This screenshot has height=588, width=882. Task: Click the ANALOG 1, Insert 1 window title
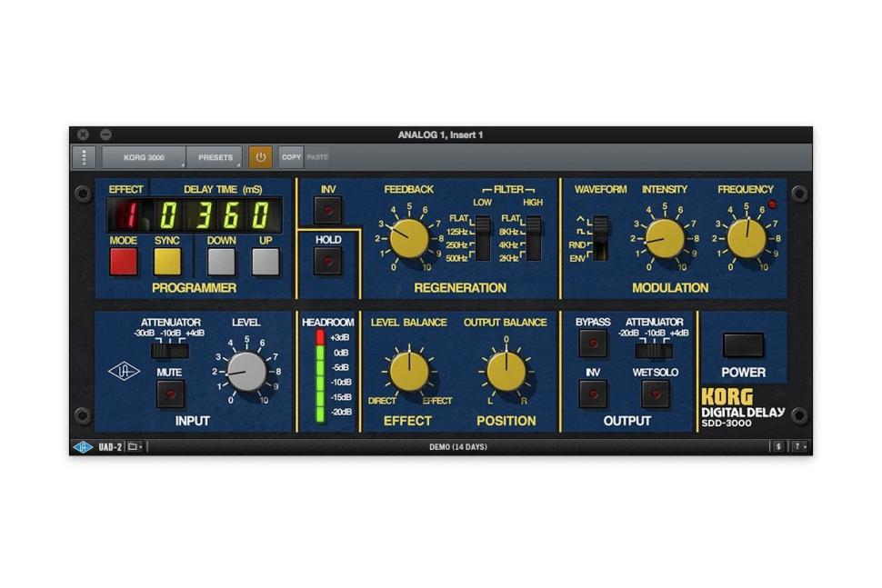pyautogui.click(x=440, y=135)
